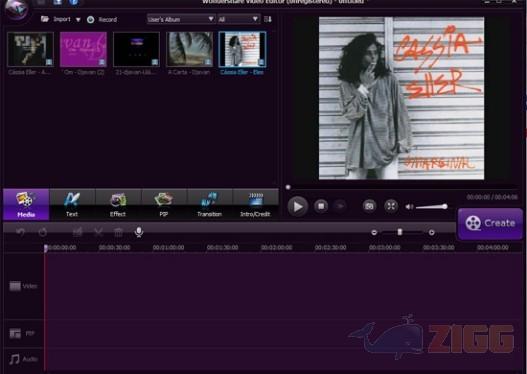Open the All media filter dropdown
527x374 pixels.
click(x=239, y=19)
